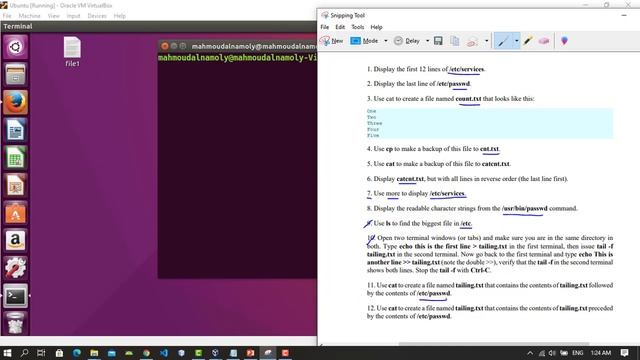Image resolution: width=640 pixels, height=360 pixels.
Task: Open Visual Studio Code from taskbar
Action: click(x=164, y=353)
